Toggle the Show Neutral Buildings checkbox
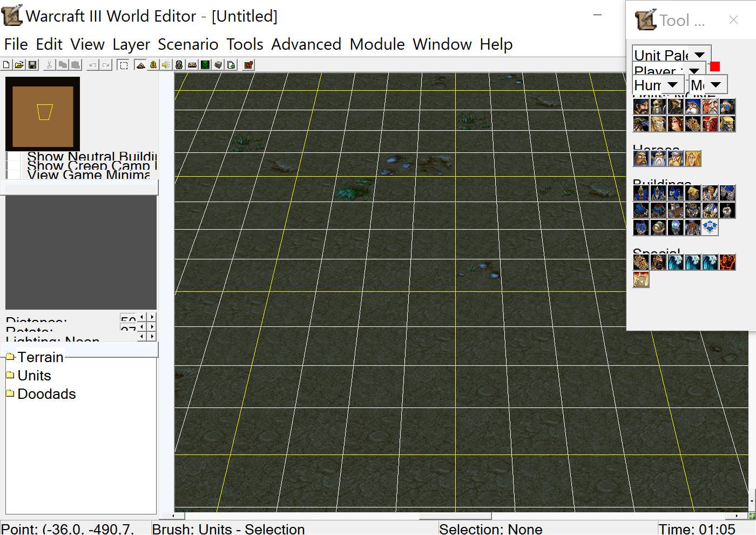Image resolution: width=756 pixels, height=535 pixels. (x=13, y=157)
